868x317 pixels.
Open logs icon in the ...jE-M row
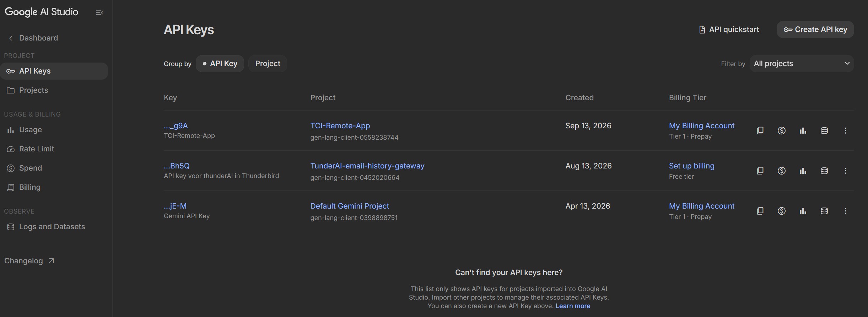[x=824, y=211]
